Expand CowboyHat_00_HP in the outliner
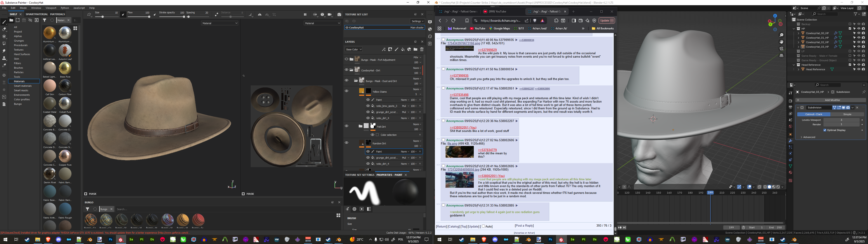This screenshot has height=244, width=868. 798,33
